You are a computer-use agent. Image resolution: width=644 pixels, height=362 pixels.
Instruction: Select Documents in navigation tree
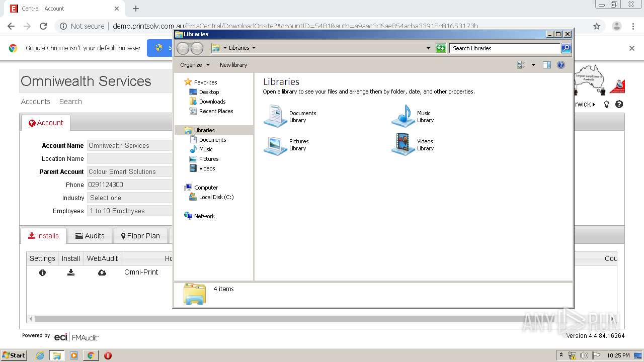pyautogui.click(x=212, y=140)
